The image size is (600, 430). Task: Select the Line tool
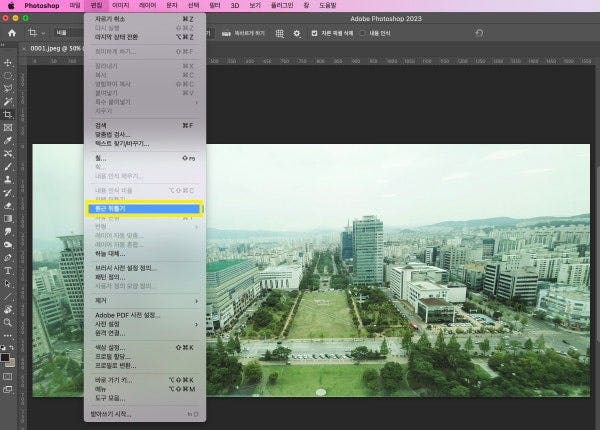pos(8,296)
